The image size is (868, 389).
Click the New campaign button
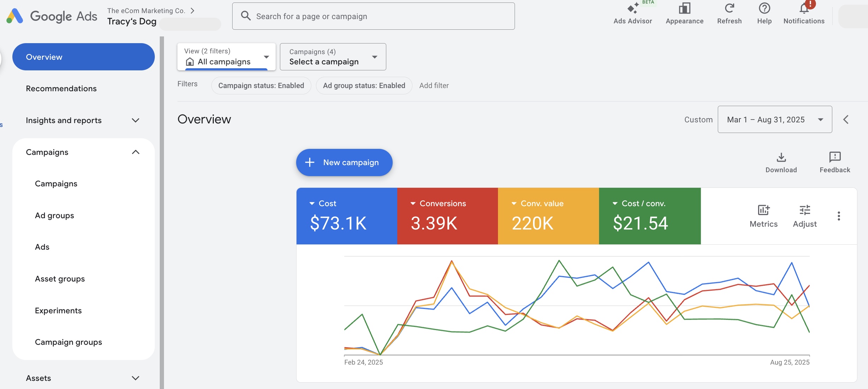344,163
